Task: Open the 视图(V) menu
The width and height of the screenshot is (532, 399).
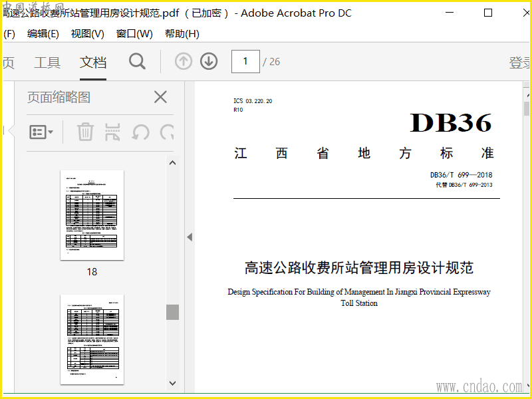Action: click(x=88, y=34)
